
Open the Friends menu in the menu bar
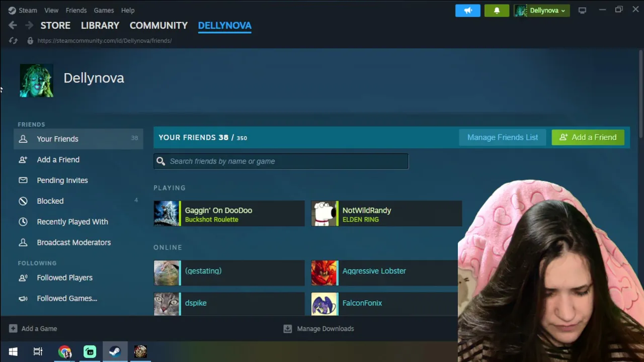click(76, 10)
